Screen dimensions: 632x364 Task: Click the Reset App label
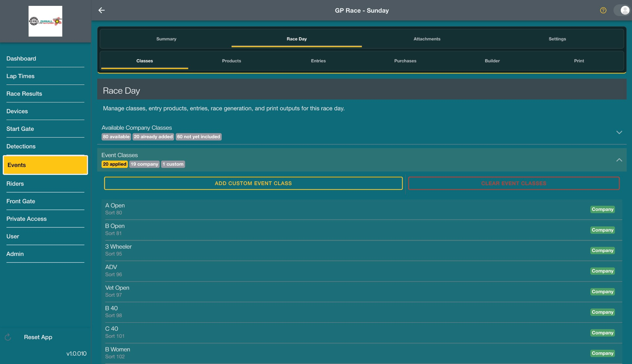click(x=38, y=337)
